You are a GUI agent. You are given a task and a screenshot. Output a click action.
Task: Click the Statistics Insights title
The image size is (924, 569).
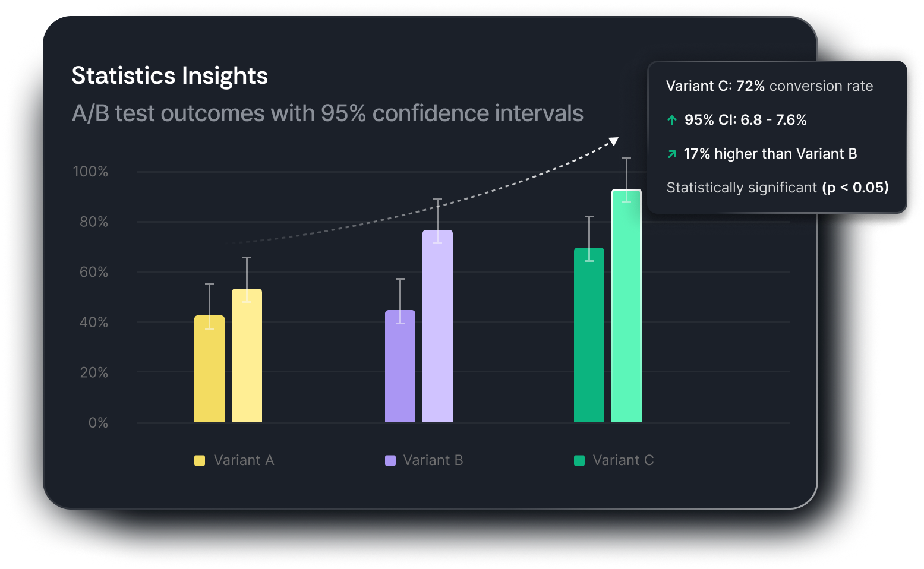click(x=170, y=76)
